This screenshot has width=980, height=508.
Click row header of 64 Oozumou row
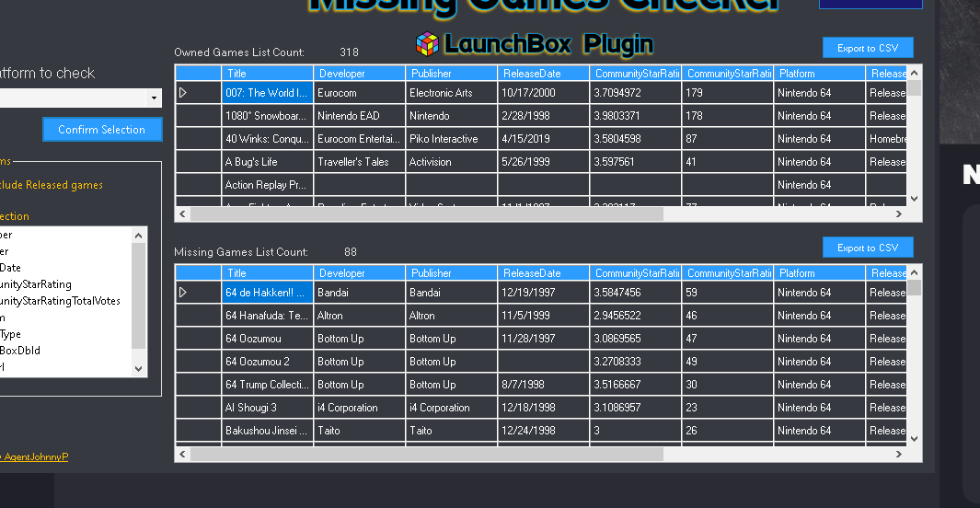(x=198, y=339)
